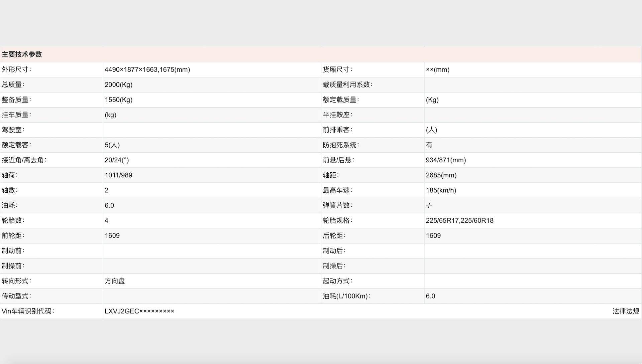Select the 前轮距 label
Image resolution: width=642 pixels, height=364 pixels.
coord(13,235)
